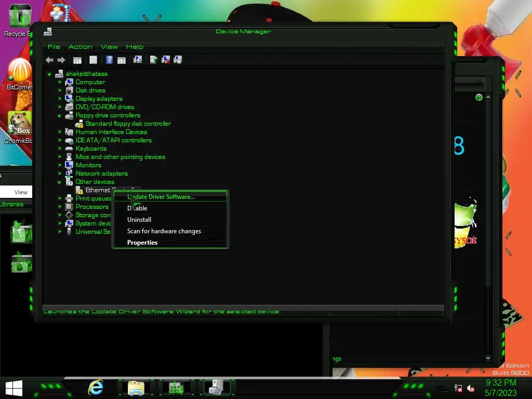
Task: Choose Disable from the context menu
Action: point(170,208)
